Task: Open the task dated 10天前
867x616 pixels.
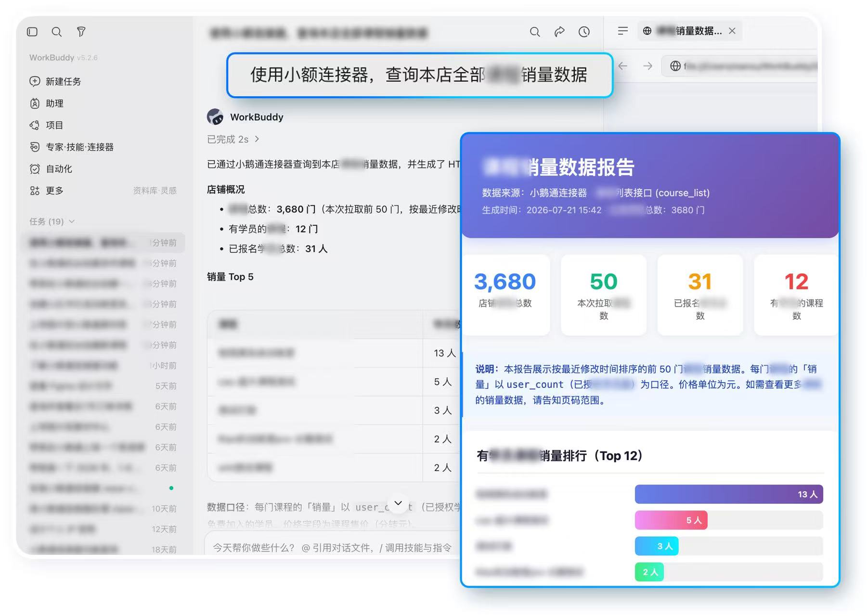Action: pos(104,509)
